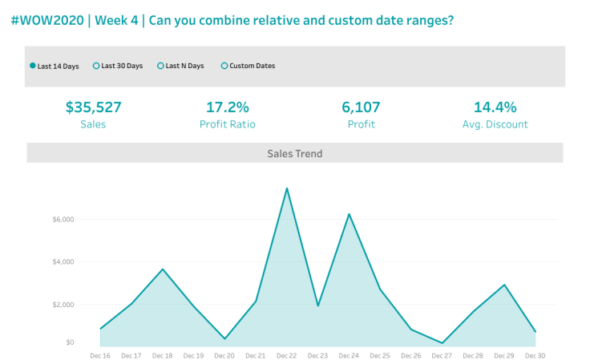Click the 17.2% Profit Ratio value
The image size is (590, 364).
tap(228, 107)
